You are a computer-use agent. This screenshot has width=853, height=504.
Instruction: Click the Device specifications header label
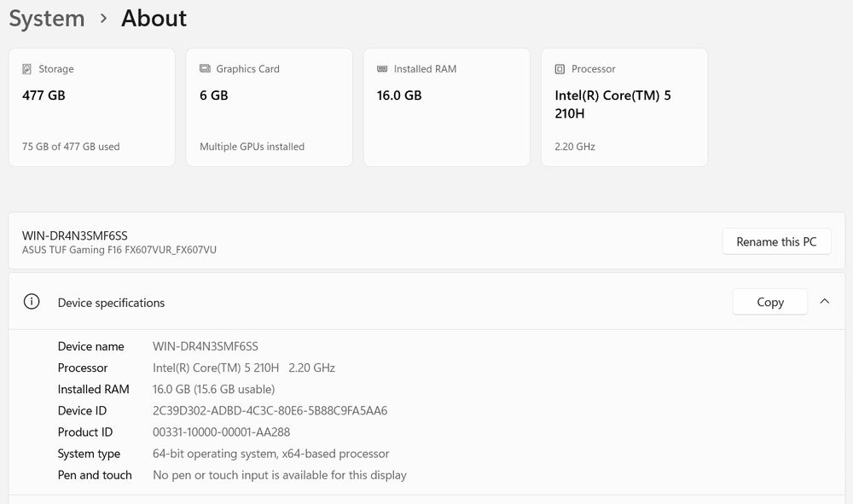pos(111,303)
